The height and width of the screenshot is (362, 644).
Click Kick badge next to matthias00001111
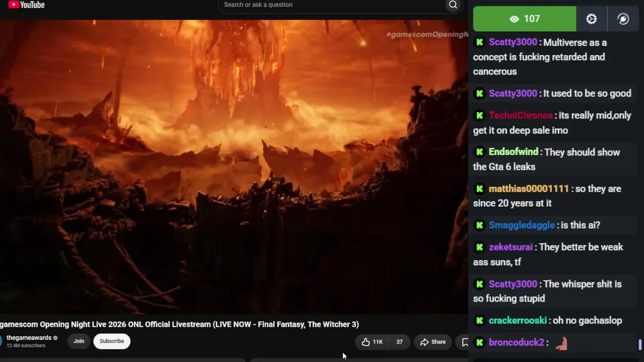point(479,189)
